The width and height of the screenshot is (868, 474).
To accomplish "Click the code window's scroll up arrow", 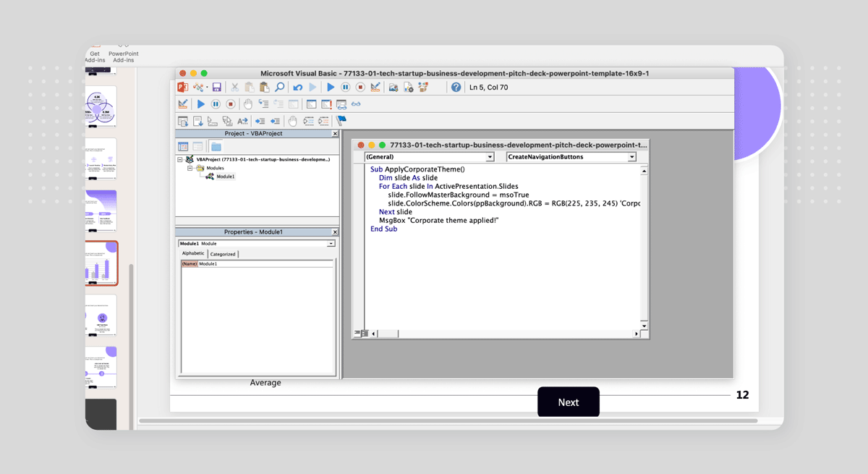I will click(x=644, y=171).
